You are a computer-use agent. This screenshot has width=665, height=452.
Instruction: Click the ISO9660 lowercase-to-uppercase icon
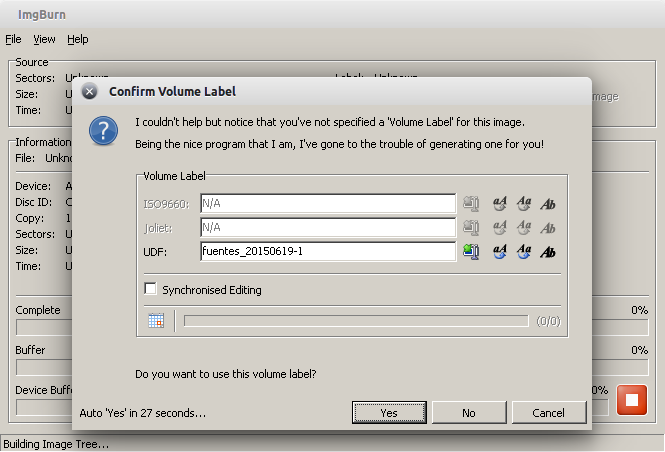point(500,204)
